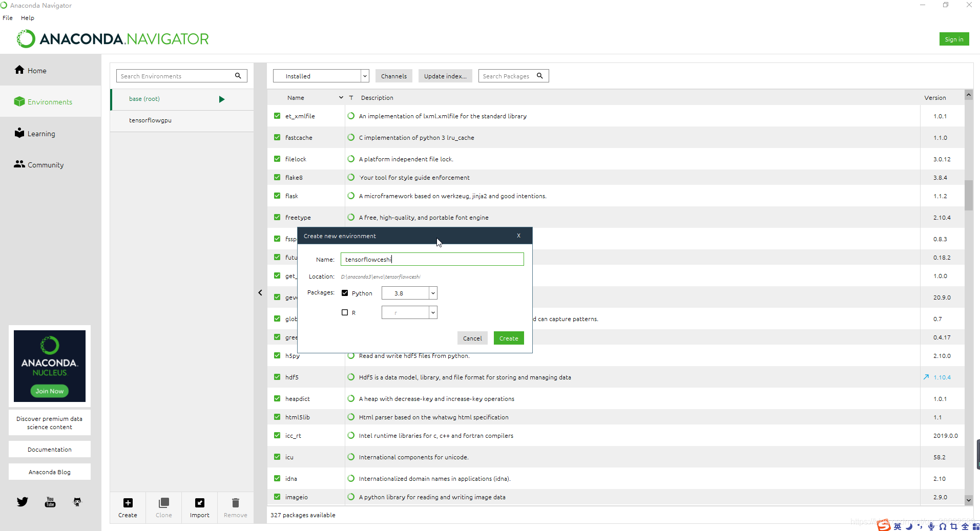Click the status circle for et_xmlfile
The image size is (980, 531).
[351, 116]
